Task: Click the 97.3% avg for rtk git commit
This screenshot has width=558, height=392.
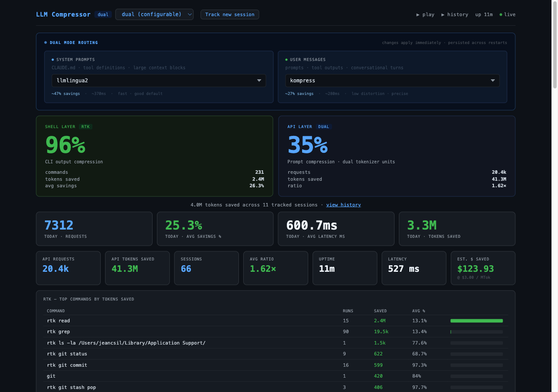Action: pyautogui.click(x=419, y=365)
